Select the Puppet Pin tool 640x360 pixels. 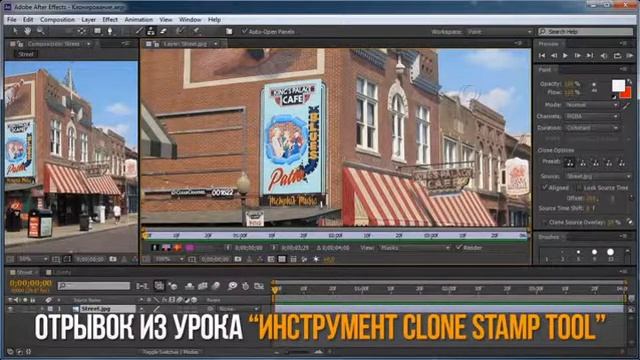[197, 31]
